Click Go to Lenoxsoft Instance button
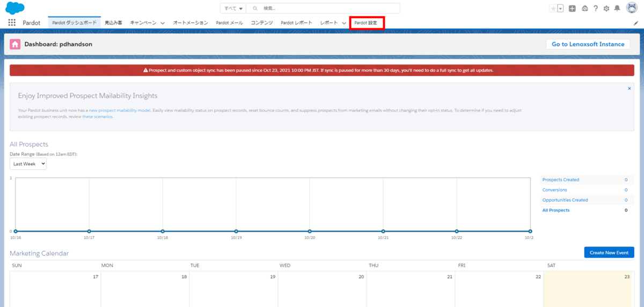Viewport: 644px width, 307px height. (588, 44)
